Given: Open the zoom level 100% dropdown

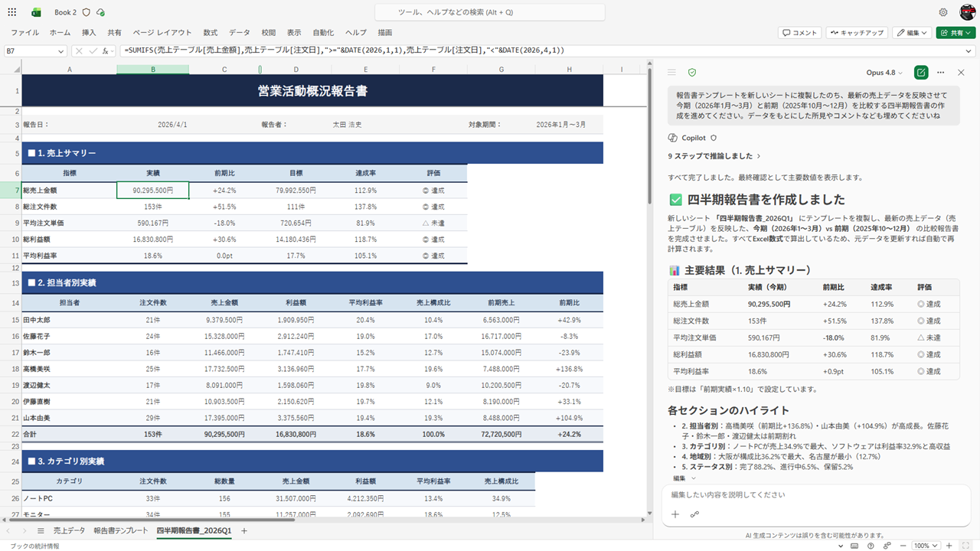Looking at the screenshot, I should pos(925,546).
